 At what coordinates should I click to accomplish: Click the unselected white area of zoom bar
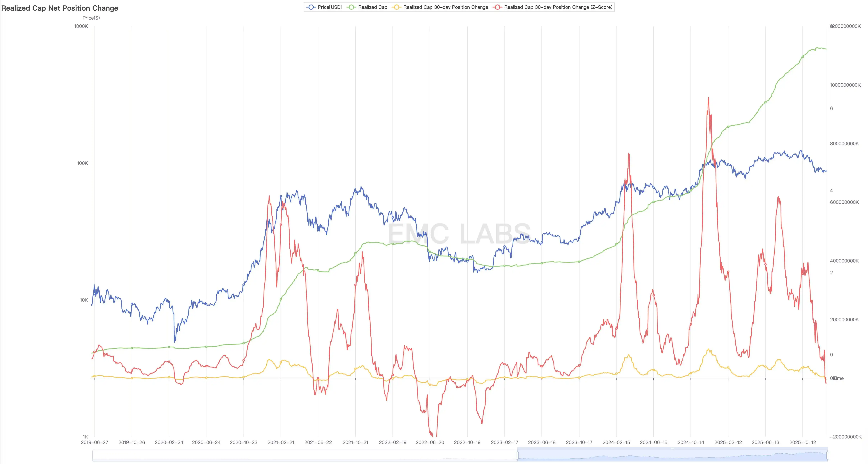point(303,456)
